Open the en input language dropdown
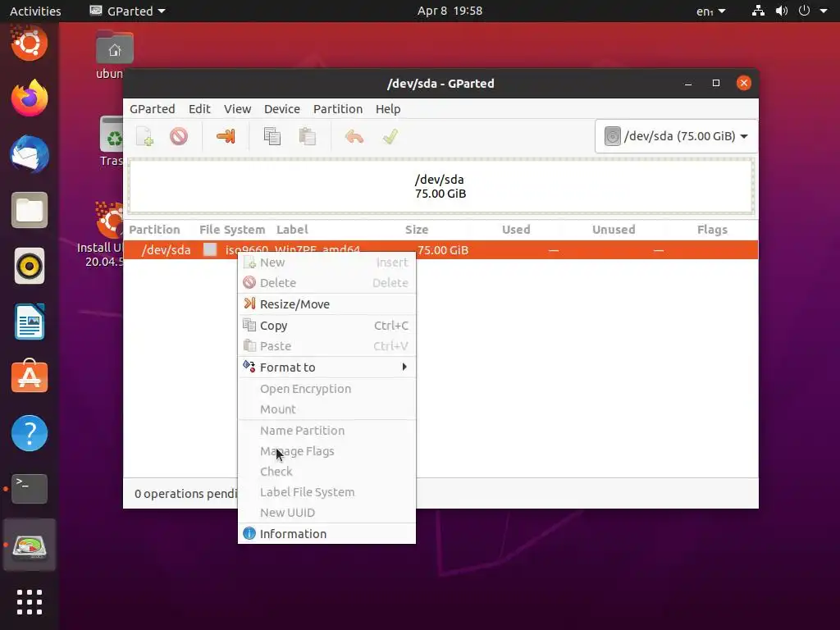Viewport: 840px width, 630px height. 710,11
